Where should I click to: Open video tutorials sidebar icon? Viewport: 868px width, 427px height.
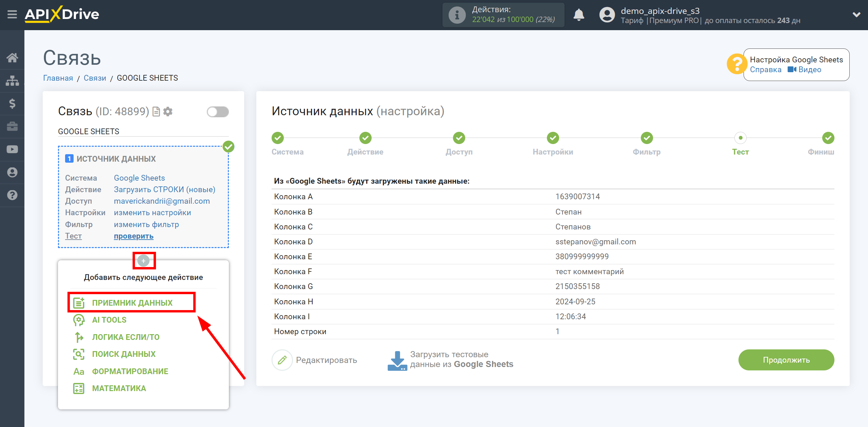(x=12, y=149)
